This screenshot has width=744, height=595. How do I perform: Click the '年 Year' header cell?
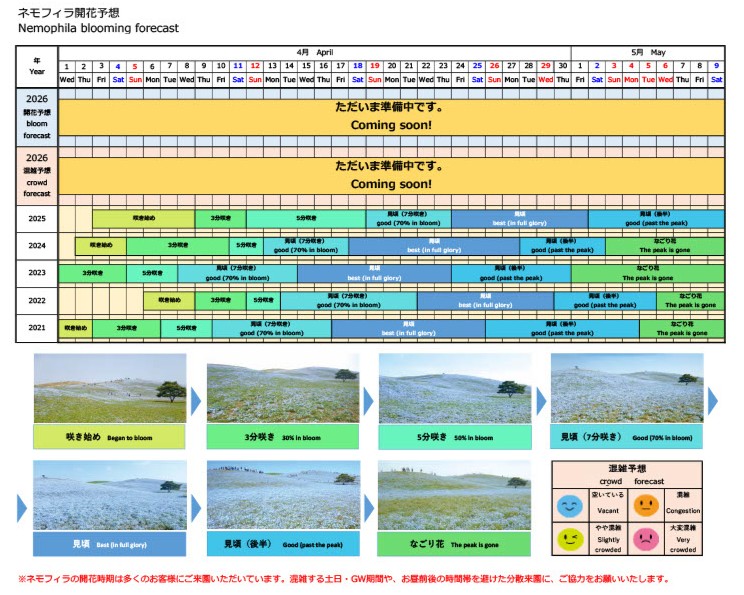37,66
